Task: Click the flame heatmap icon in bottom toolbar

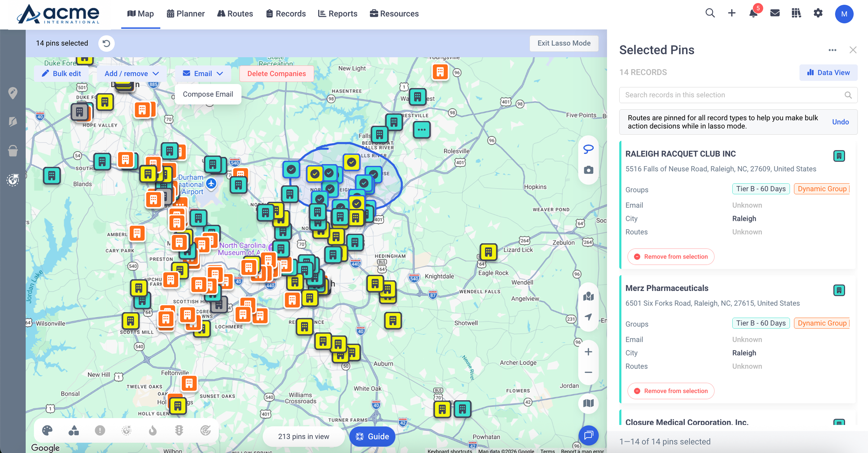Action: pos(153,430)
